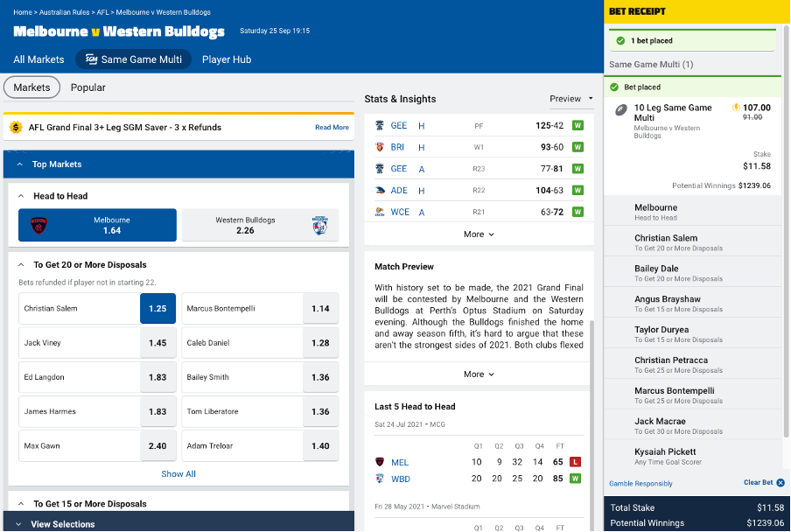The height and width of the screenshot is (532, 791).
Task: Click Clear Bet text link
Action: point(759,483)
